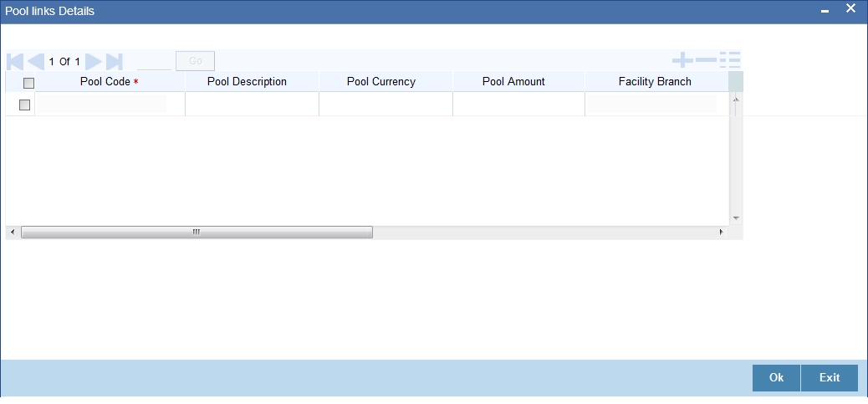
Task: Click the Pool Amount cell
Action: pos(518,104)
